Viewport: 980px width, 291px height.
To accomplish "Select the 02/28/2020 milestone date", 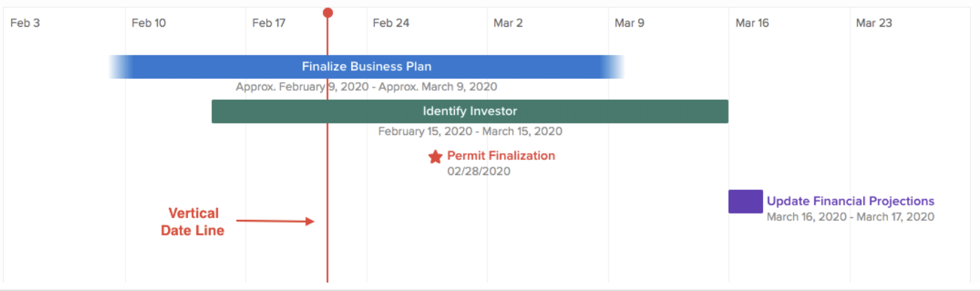I will point(479,172).
